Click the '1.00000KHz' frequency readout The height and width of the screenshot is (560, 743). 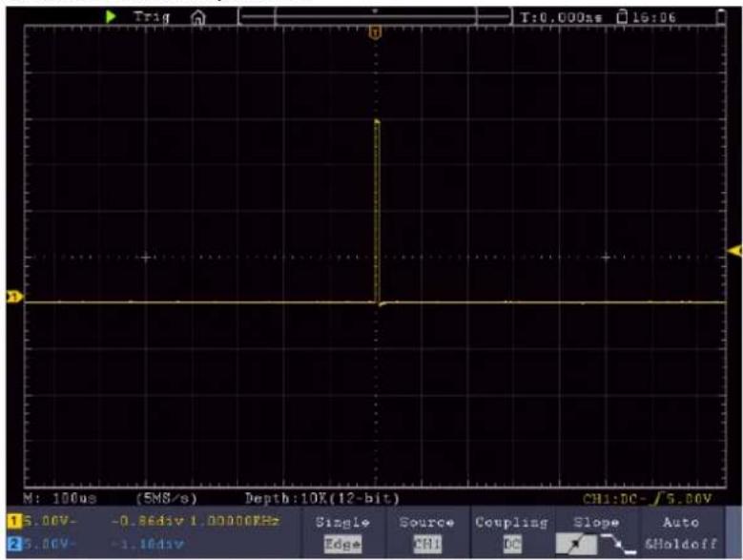(235, 521)
